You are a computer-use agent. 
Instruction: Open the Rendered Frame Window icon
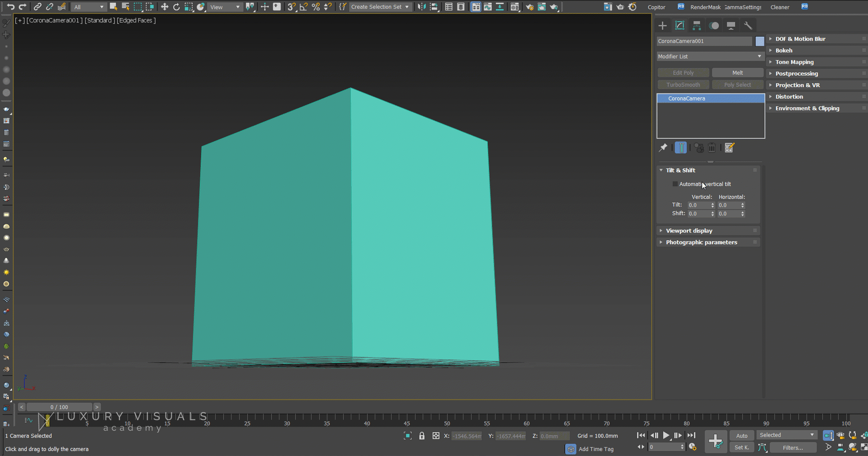click(x=542, y=7)
